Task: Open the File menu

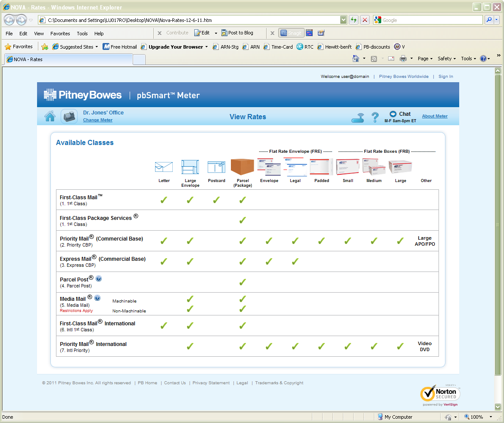Action: tap(9, 34)
